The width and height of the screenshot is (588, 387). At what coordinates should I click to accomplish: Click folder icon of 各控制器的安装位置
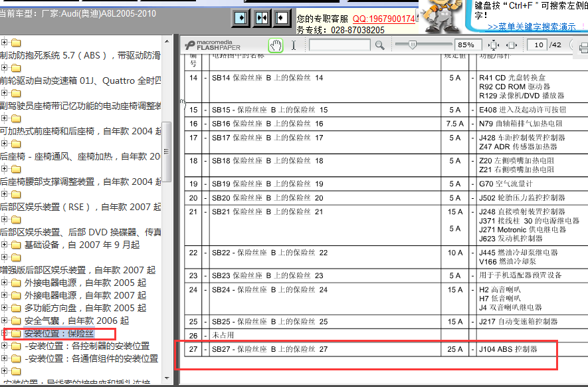(x=16, y=346)
